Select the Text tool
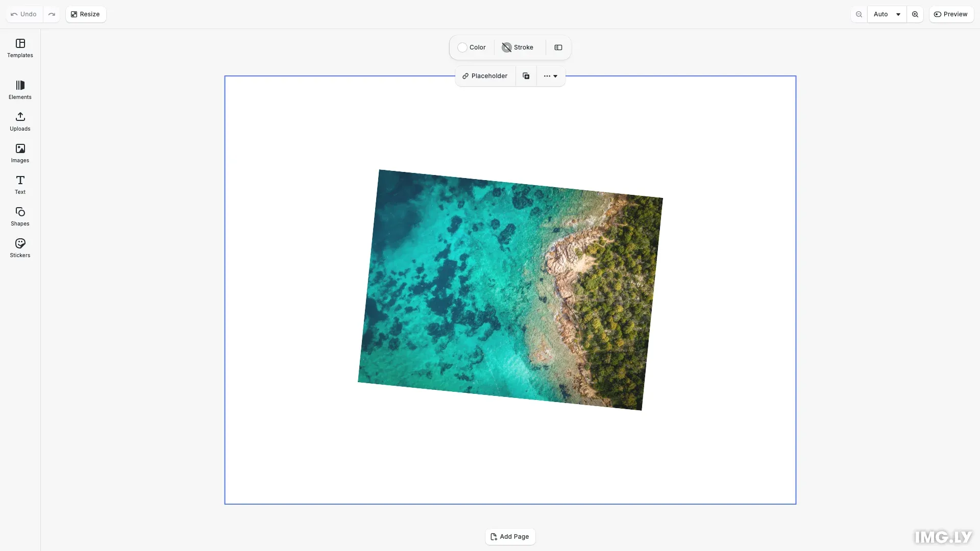The image size is (980, 551). click(x=20, y=185)
